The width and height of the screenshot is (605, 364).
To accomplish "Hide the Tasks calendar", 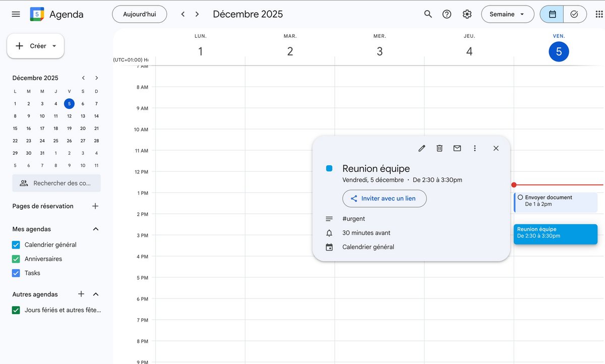I will click(x=16, y=273).
